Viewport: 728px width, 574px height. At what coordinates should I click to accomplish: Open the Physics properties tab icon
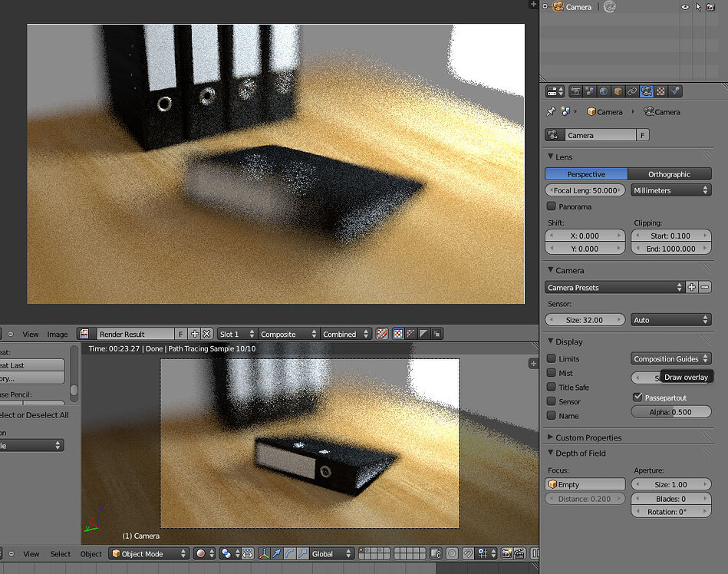tap(674, 91)
